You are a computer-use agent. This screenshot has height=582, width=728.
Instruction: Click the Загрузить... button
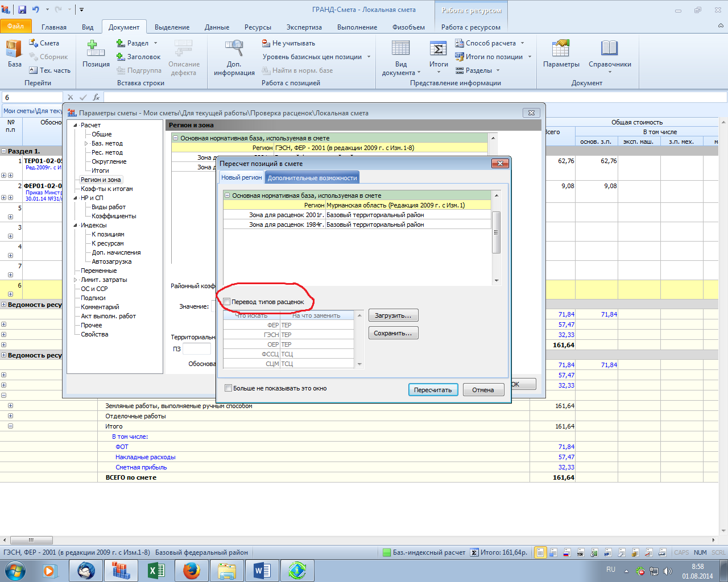[393, 315]
